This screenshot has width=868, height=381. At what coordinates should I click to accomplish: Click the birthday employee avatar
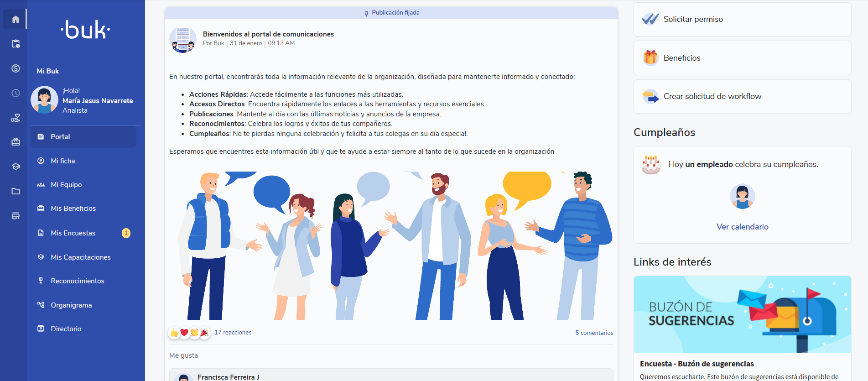[742, 196]
